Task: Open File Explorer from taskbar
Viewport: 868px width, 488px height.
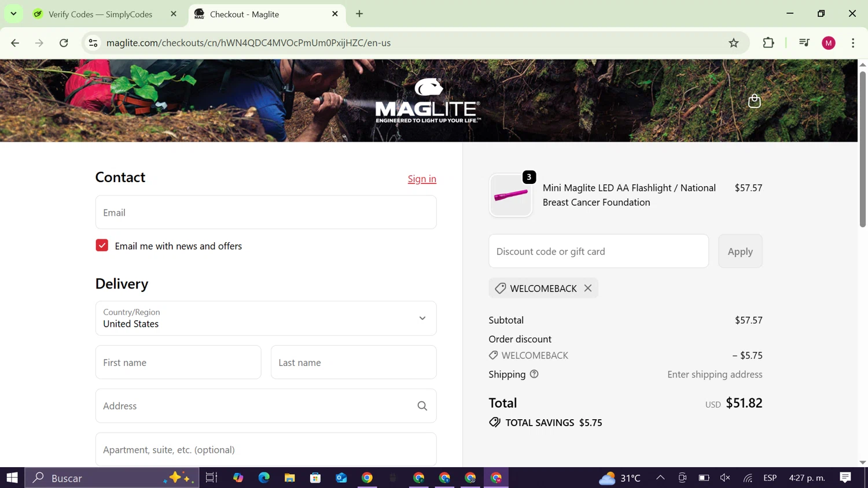Action: tap(289, 478)
